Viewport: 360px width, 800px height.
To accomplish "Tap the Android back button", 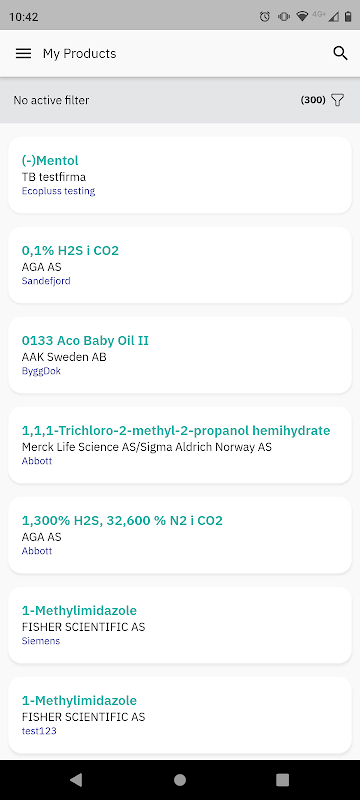I will click(76, 780).
